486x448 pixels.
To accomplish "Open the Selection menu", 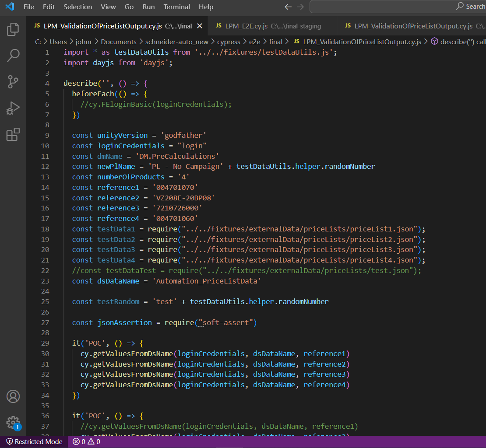I will [x=77, y=7].
